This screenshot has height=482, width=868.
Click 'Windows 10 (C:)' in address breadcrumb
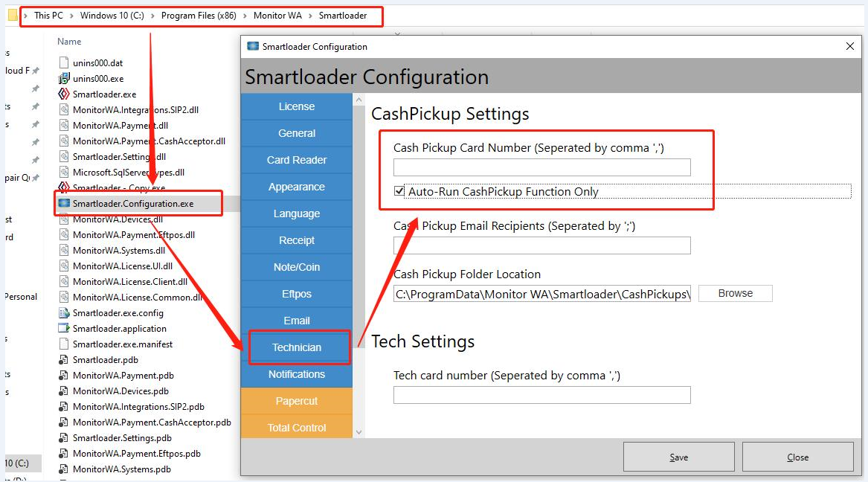click(112, 16)
